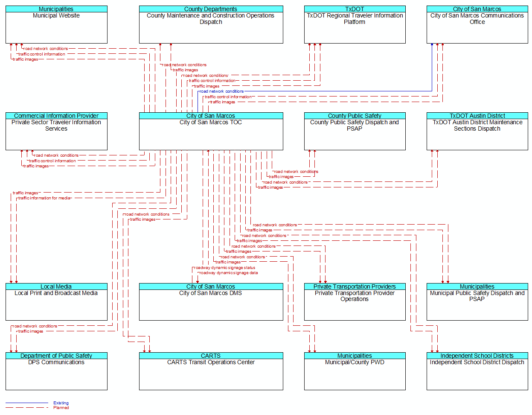This screenshot has width=532, height=415.
Task: Select the roadway dynamic signage status label
Action: [225, 268]
